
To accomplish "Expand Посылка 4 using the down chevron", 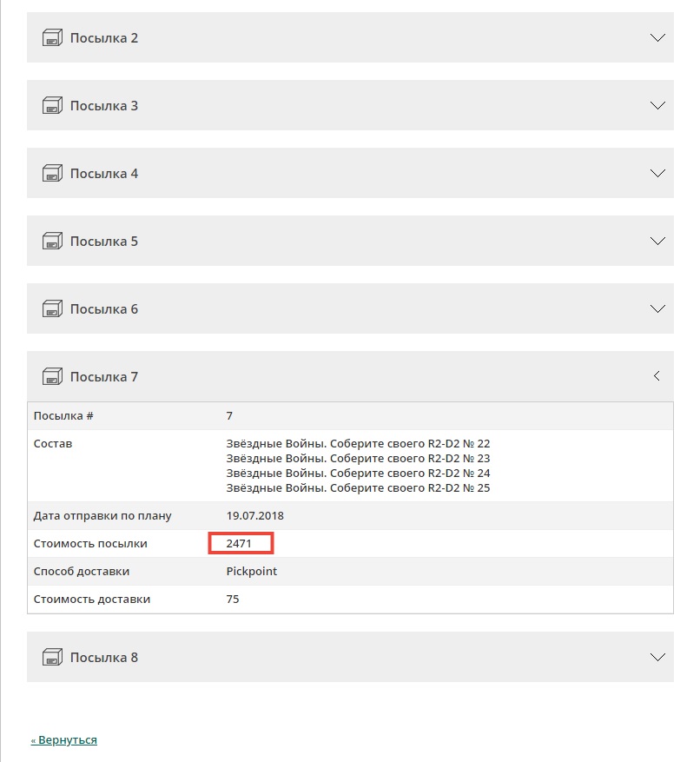I will [x=657, y=173].
